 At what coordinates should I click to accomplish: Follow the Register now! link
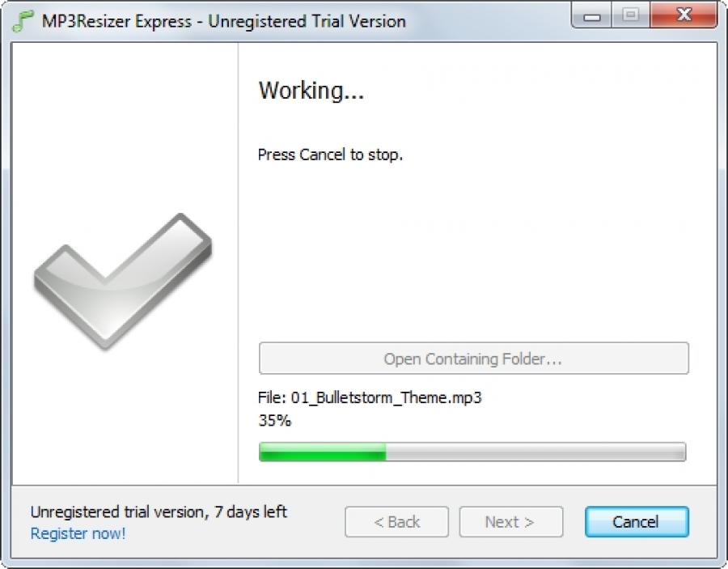tap(78, 533)
